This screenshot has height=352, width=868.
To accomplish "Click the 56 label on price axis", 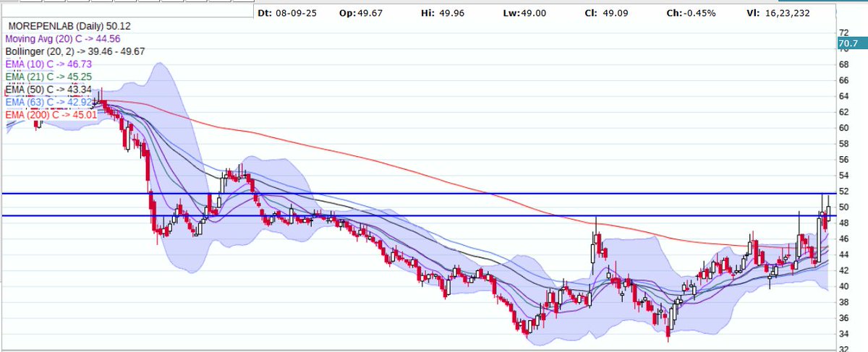I will coord(843,160).
